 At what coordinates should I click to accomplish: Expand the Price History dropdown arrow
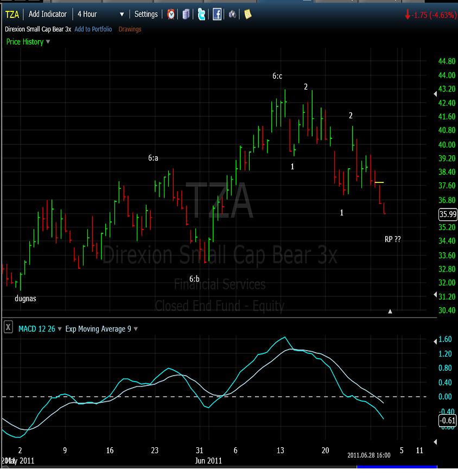coord(48,42)
